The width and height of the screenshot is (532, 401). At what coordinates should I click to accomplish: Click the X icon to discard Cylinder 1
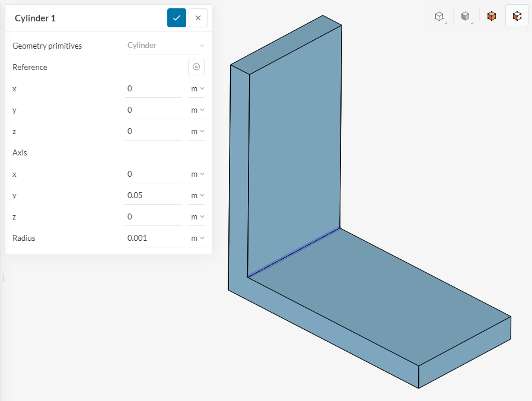tap(197, 18)
